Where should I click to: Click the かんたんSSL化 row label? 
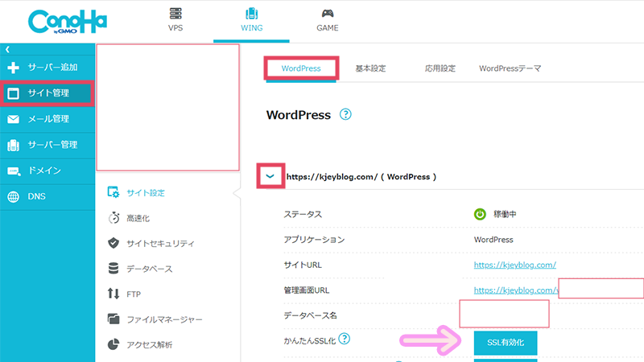[x=310, y=340]
